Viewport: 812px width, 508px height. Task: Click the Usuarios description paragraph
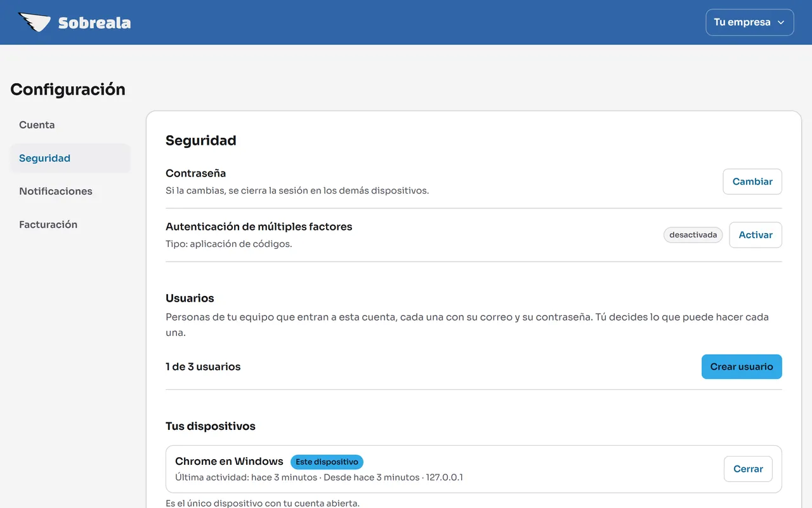467,324
